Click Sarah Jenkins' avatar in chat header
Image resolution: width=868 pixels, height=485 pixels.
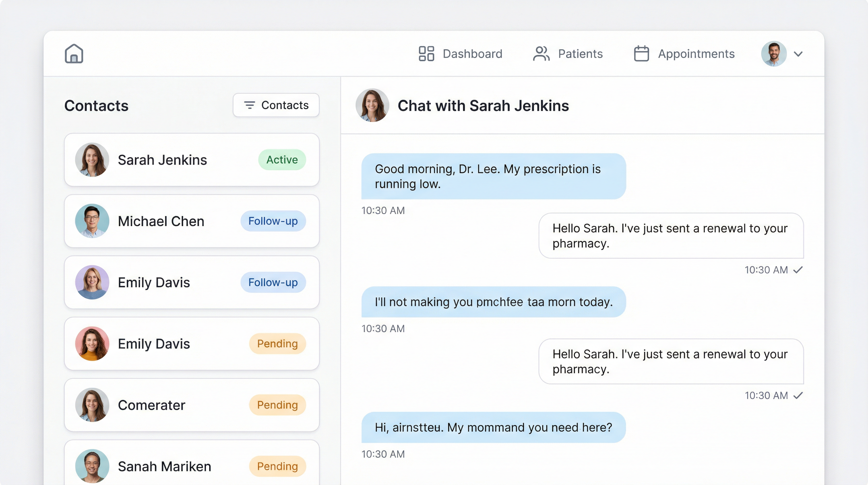[372, 105]
